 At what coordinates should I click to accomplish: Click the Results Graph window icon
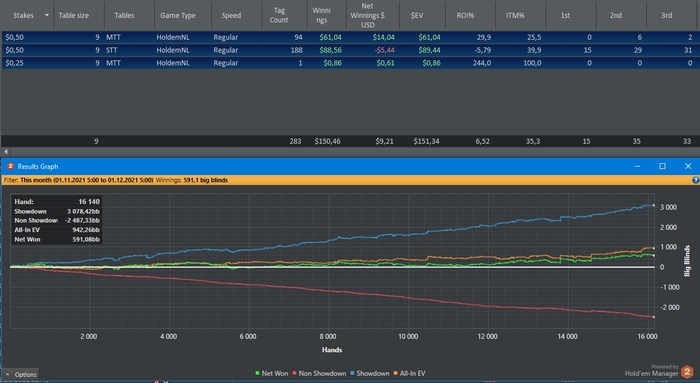[10, 166]
